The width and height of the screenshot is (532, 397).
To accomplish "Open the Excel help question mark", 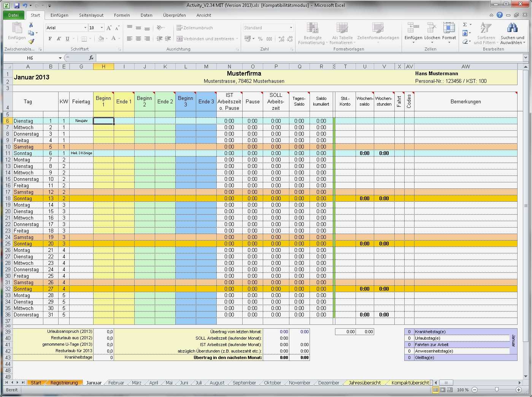I will click(x=499, y=15).
